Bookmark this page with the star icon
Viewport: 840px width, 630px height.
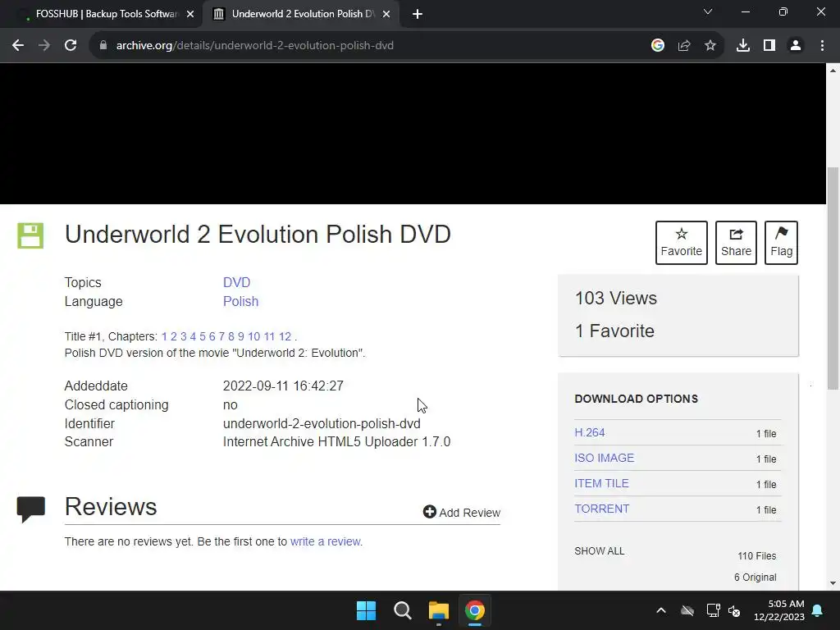710,46
